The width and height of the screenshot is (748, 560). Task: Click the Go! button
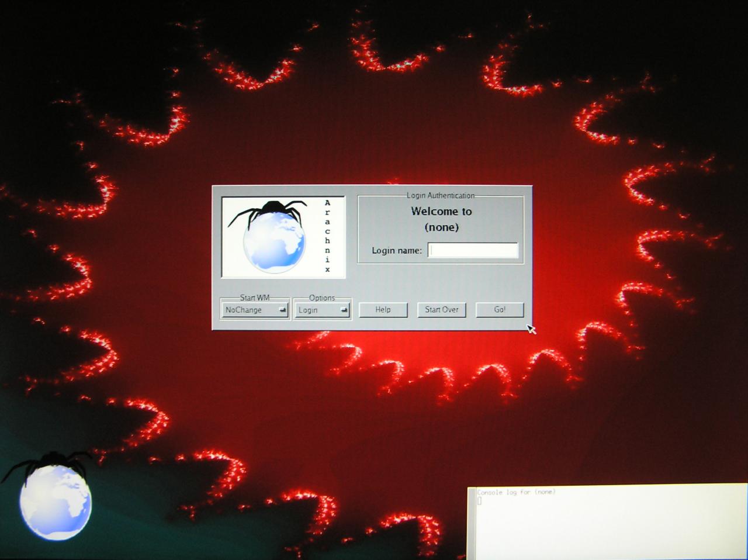coord(500,310)
